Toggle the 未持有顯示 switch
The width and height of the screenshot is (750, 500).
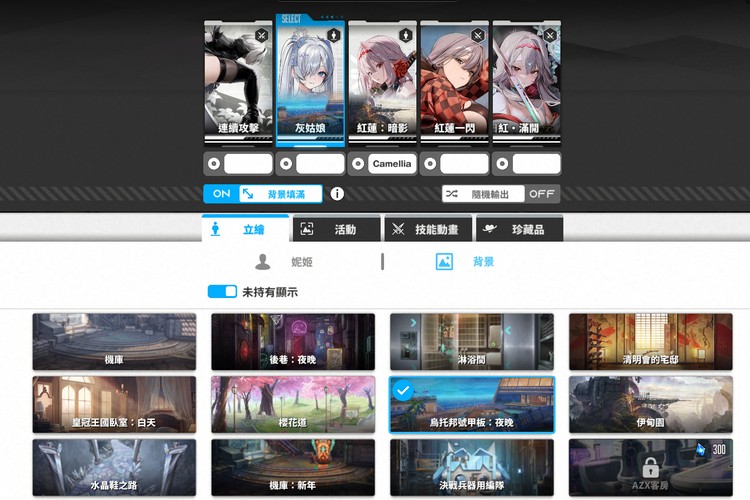pos(222,291)
